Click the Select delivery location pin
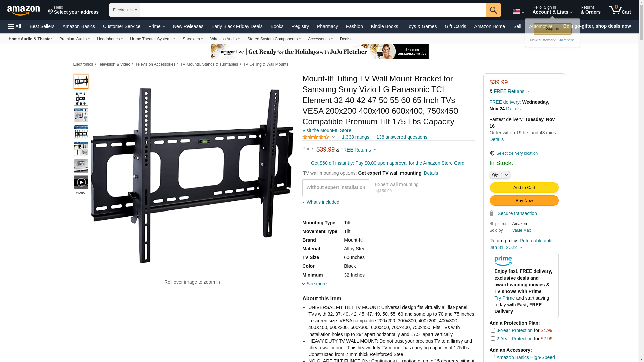The height and width of the screenshot is (362, 644). pyautogui.click(x=492, y=153)
